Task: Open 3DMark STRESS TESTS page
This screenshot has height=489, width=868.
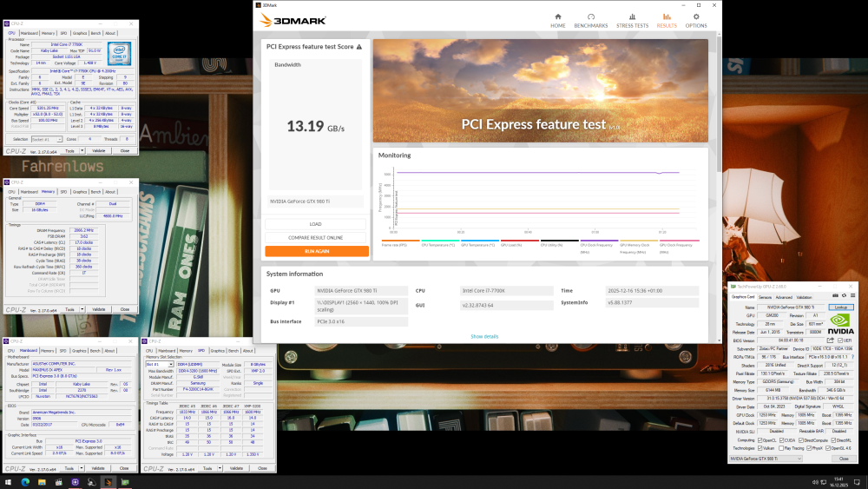Action: tap(631, 20)
